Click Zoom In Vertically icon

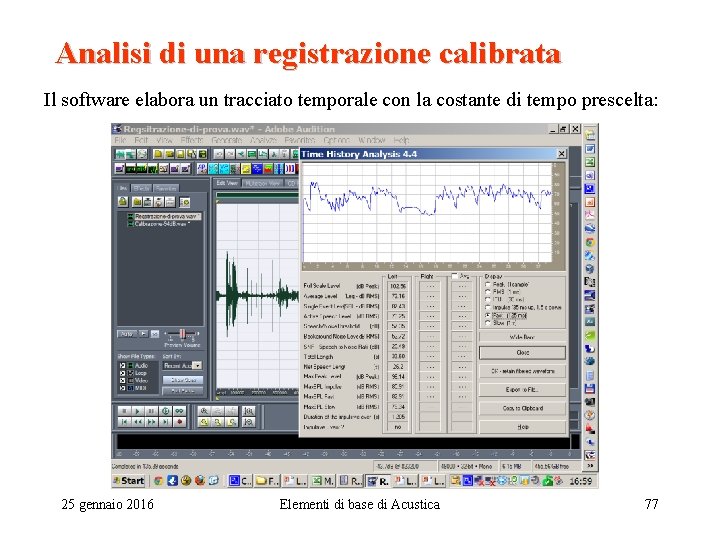point(248,411)
